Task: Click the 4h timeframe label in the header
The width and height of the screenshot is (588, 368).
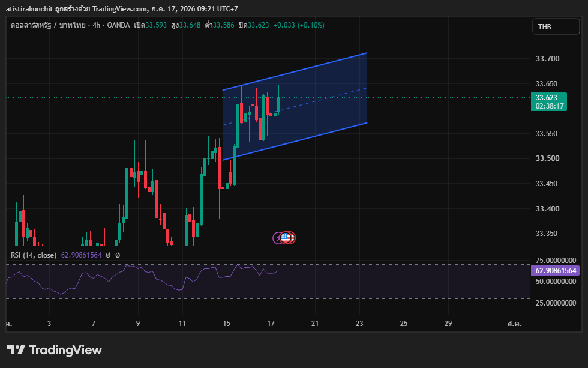Action: (97, 25)
